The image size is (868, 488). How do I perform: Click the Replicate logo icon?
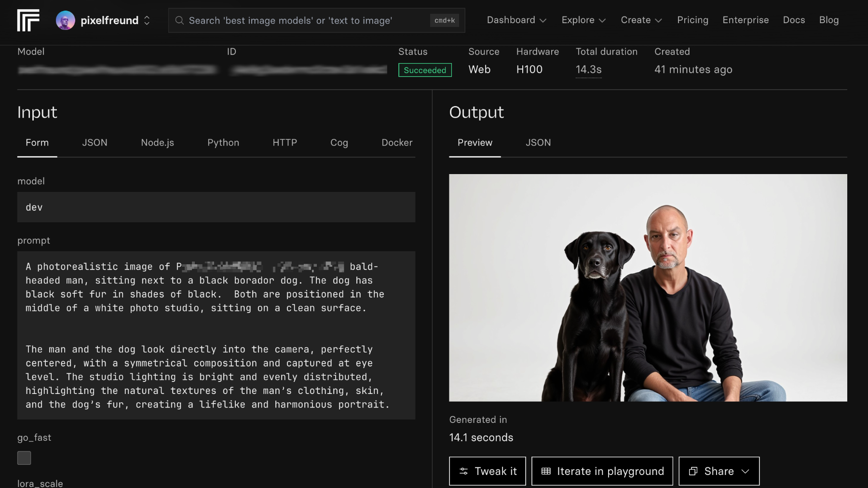tap(28, 20)
